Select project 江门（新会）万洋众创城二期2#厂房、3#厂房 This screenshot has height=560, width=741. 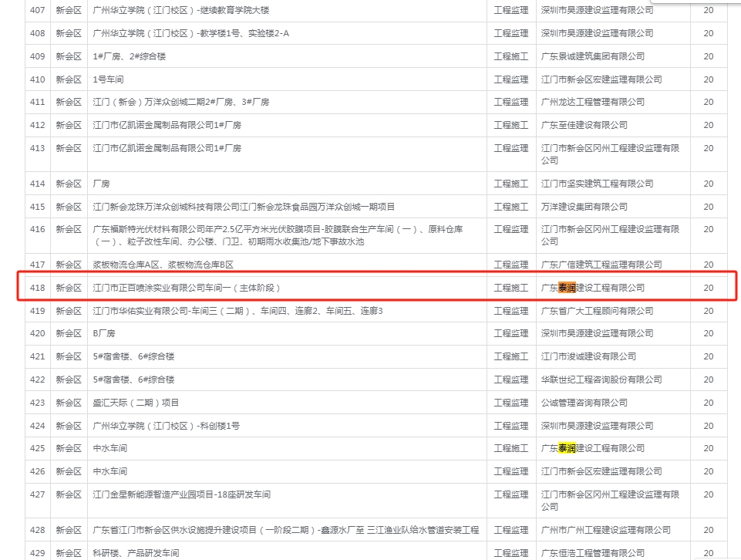click(x=181, y=102)
